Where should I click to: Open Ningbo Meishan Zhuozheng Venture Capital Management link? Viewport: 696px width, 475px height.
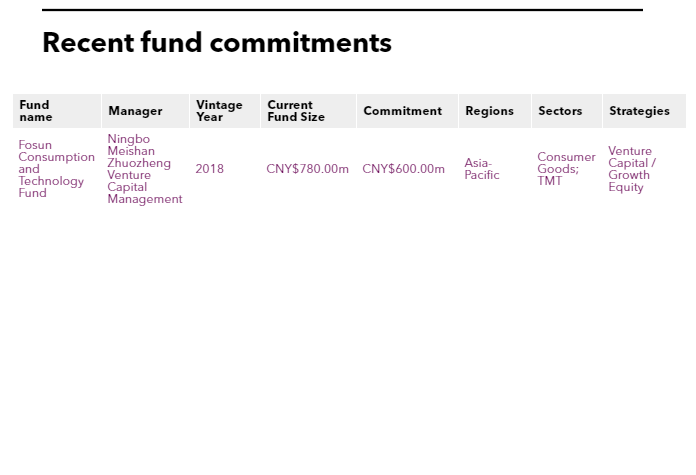pos(145,169)
